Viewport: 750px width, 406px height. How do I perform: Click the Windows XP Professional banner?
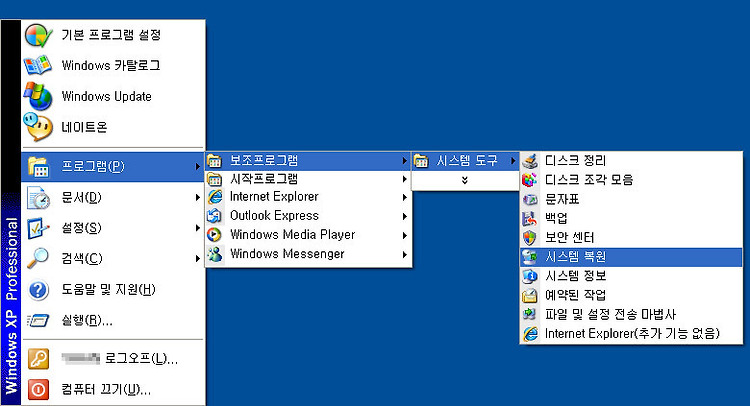[11, 213]
